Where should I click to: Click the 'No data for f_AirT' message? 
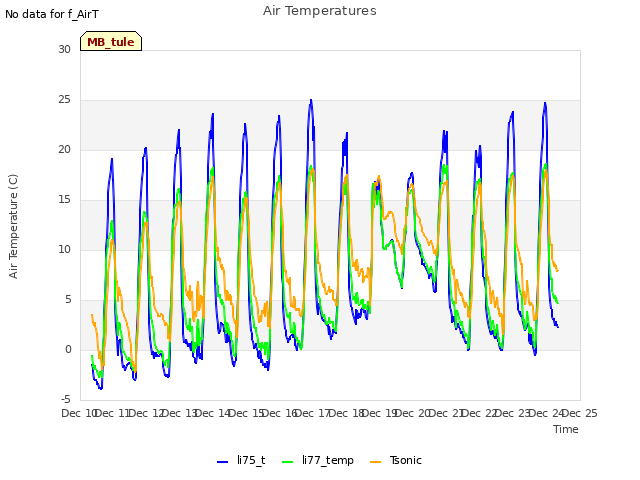(52, 14)
